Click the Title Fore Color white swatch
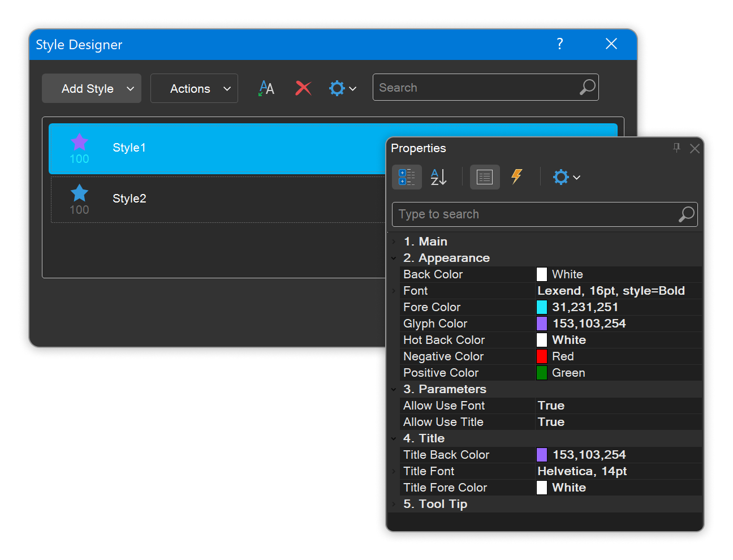The height and width of the screenshot is (560, 733). point(542,488)
